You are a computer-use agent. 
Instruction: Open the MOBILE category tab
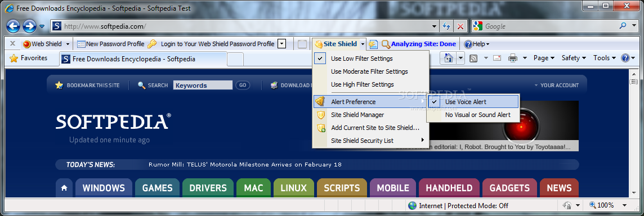[393, 188]
